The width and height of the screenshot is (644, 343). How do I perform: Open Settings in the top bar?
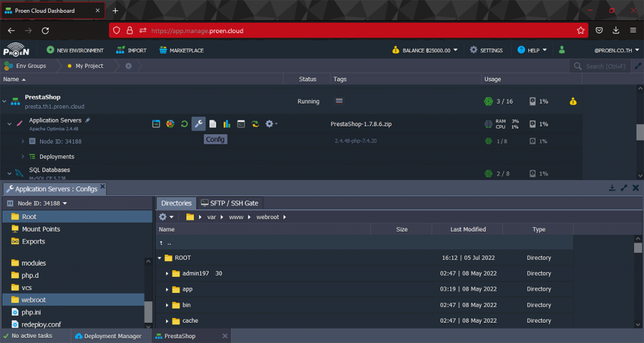486,50
